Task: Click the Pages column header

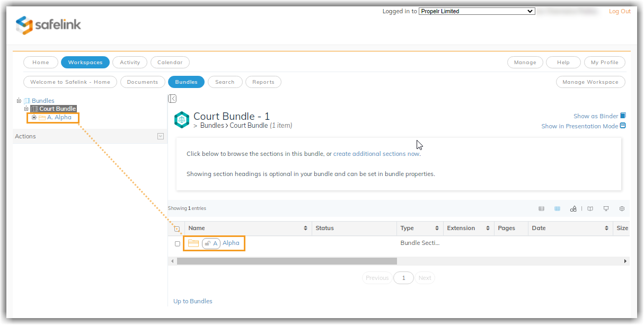Action: point(511,228)
